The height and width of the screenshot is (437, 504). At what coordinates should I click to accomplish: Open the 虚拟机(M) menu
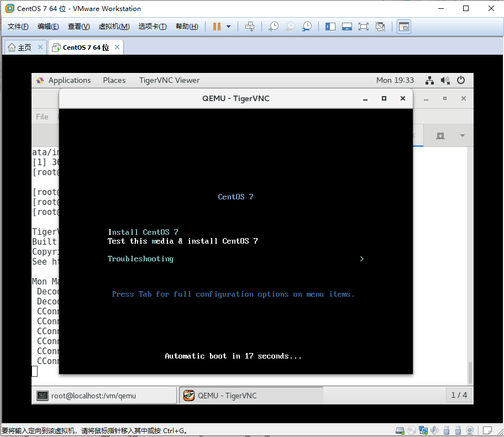[x=114, y=27]
